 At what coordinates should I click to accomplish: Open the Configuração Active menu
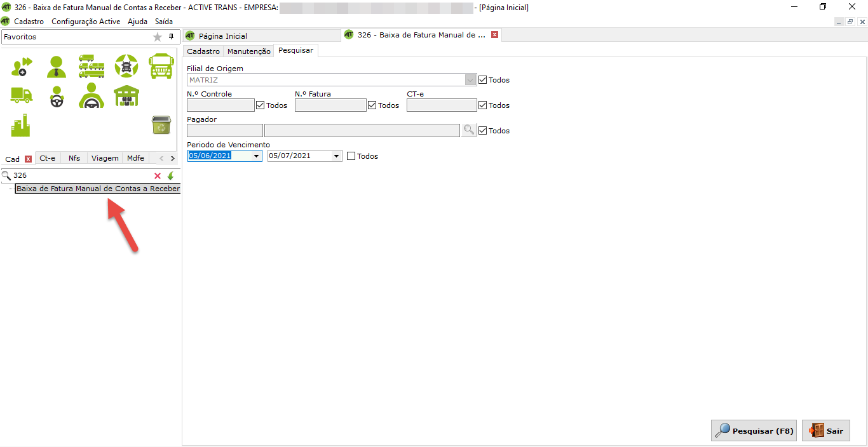pyautogui.click(x=85, y=22)
